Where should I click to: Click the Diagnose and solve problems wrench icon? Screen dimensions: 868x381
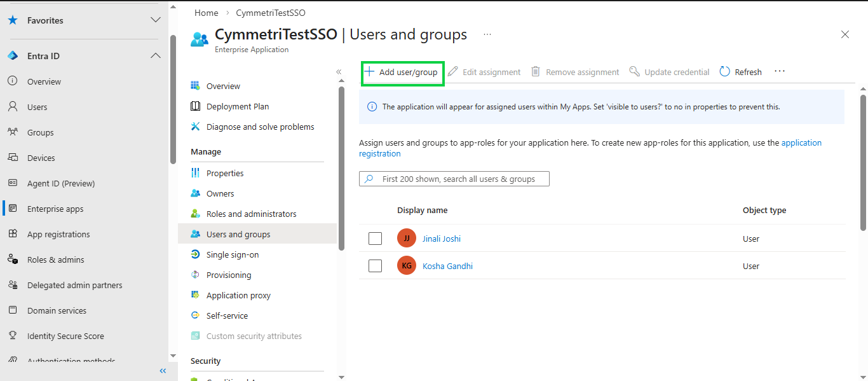195,127
